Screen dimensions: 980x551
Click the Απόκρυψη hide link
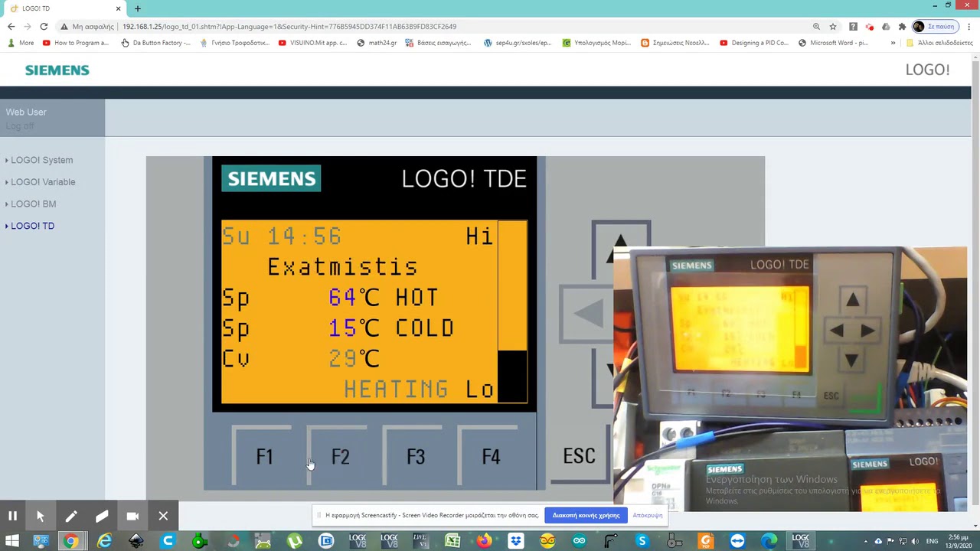[x=647, y=515]
